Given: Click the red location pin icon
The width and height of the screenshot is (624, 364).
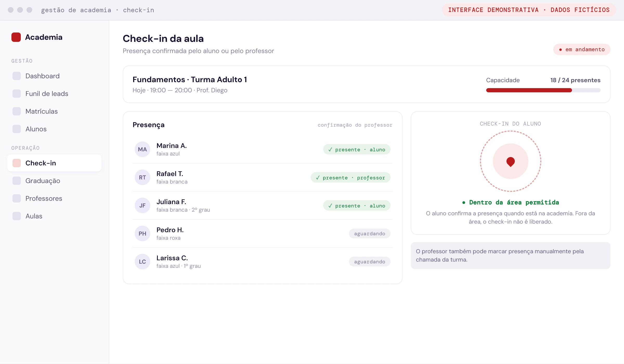Looking at the screenshot, I should click(511, 162).
